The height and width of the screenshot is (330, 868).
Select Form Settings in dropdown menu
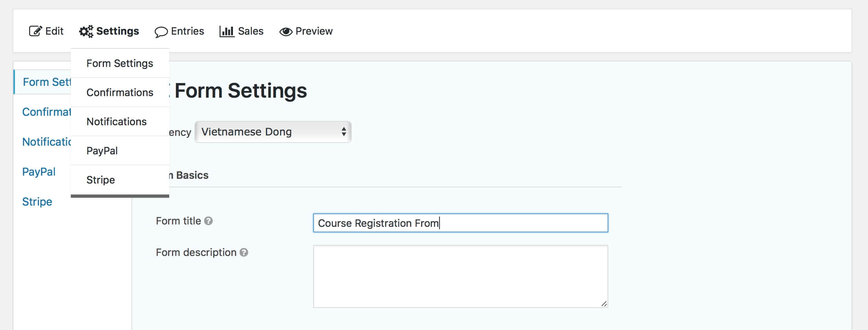[x=120, y=63]
